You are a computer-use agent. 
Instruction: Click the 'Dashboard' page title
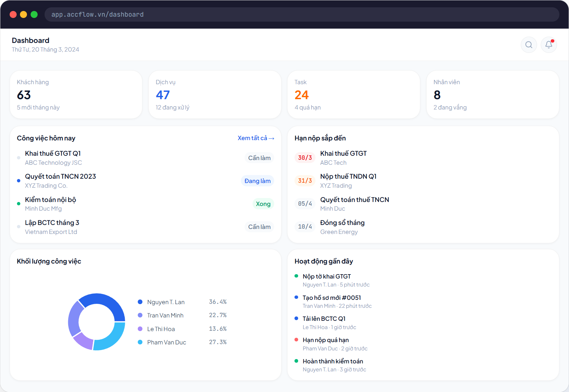pos(31,40)
